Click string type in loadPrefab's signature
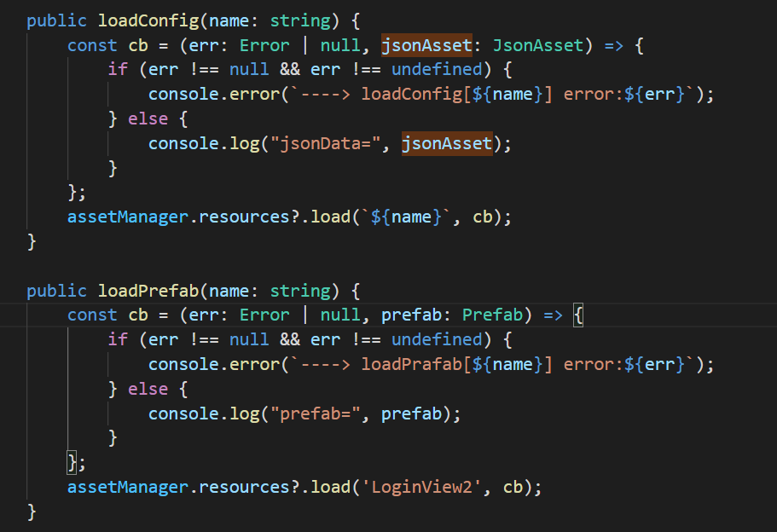The width and height of the screenshot is (777, 532). click(300, 291)
